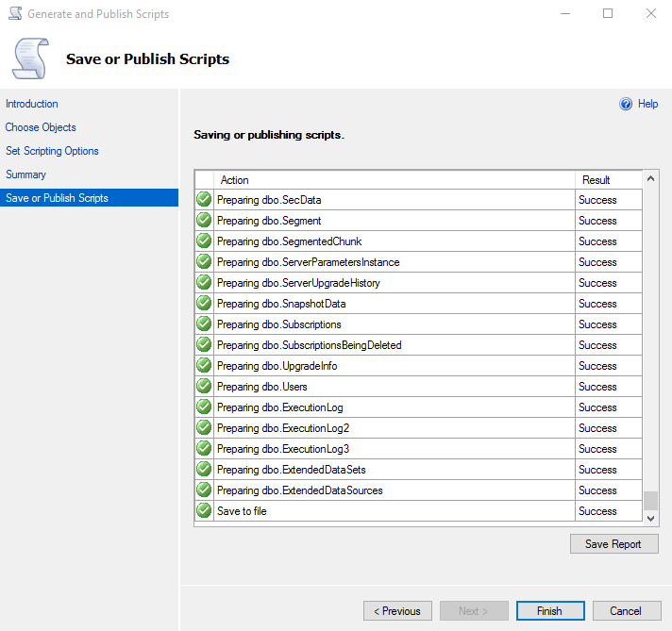
Task: Select 'Preparing dbo.ExtendedDataSets' text
Action: click(292, 470)
